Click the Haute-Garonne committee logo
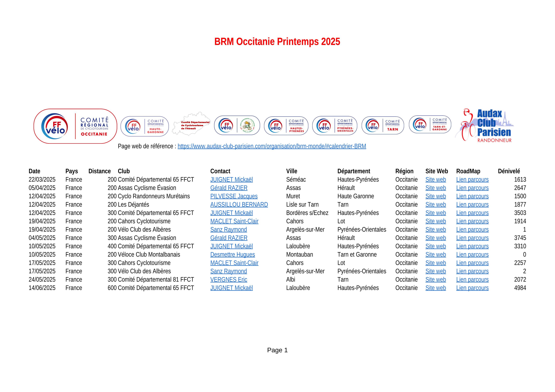 tap(145, 126)
